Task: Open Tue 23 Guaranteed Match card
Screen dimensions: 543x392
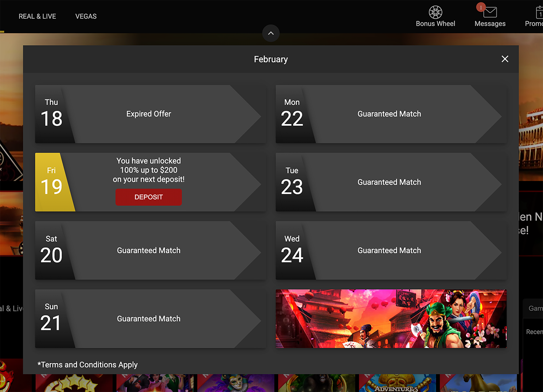Action: point(389,182)
